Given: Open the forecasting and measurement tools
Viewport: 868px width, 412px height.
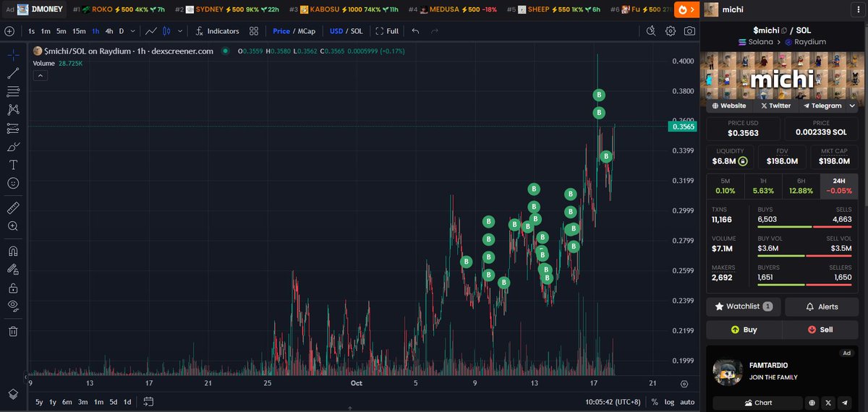Looking at the screenshot, I should [x=13, y=129].
